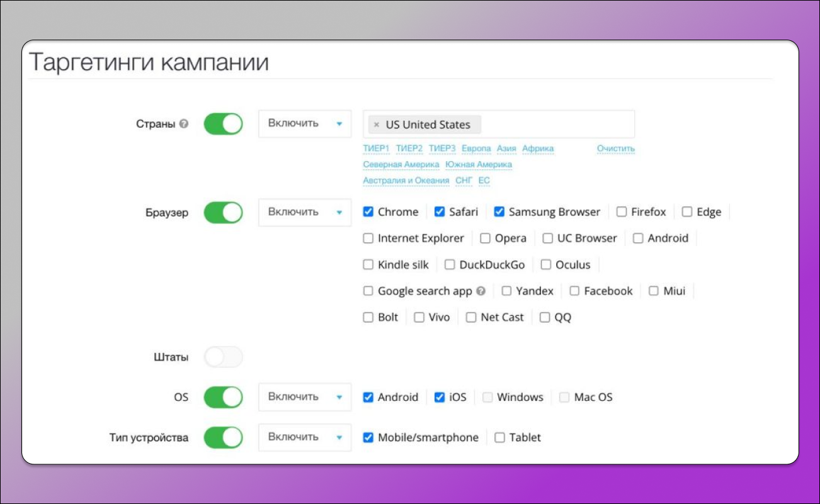Check the Firefox browser checkbox

point(622,212)
